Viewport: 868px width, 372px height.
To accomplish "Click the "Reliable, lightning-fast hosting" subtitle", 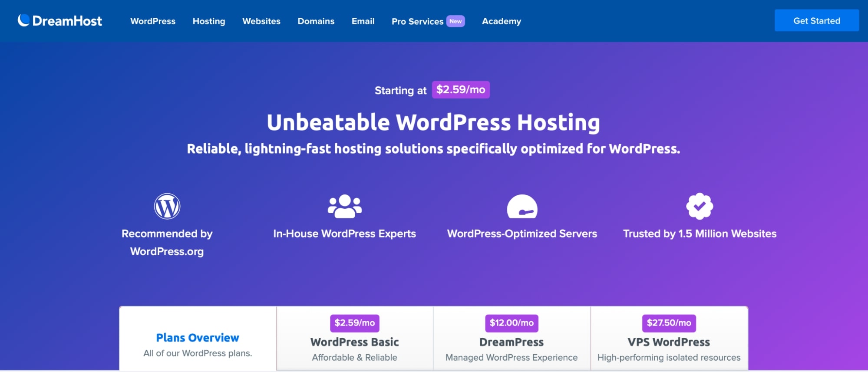I will (433, 149).
